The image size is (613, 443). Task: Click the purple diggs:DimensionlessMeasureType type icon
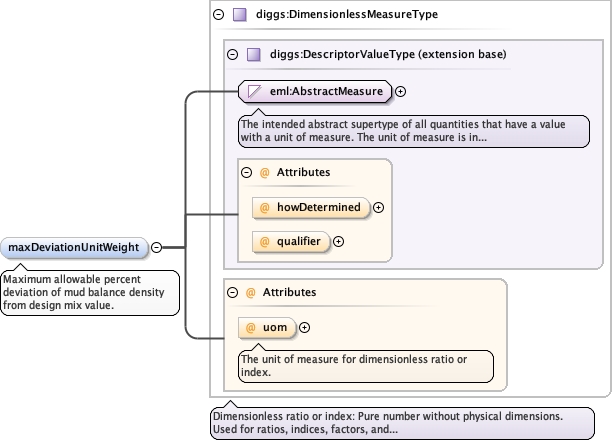pos(240,15)
